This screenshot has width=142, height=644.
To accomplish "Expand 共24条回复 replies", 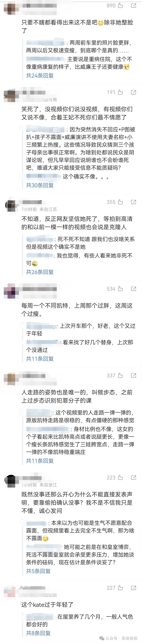I will pyautogui.click(x=40, y=76).
